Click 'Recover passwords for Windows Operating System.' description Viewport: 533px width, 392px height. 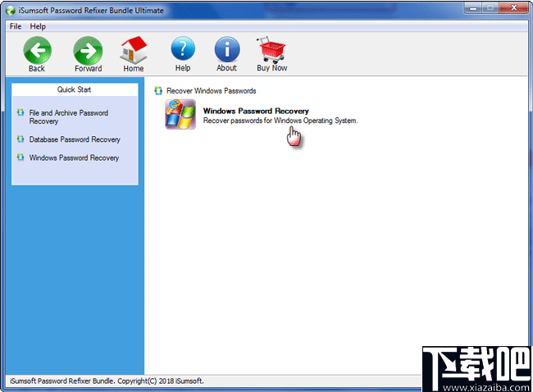(x=280, y=121)
